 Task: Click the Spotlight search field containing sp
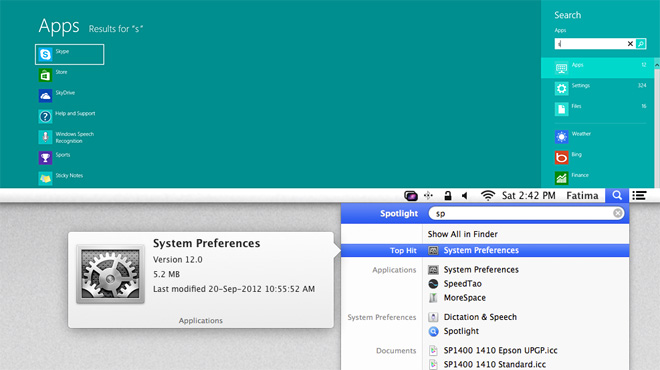tap(526, 213)
